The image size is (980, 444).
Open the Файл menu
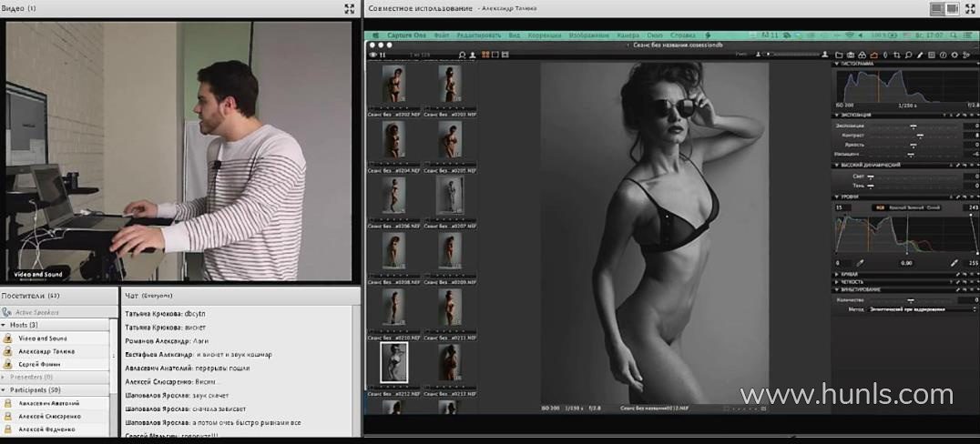coord(441,35)
